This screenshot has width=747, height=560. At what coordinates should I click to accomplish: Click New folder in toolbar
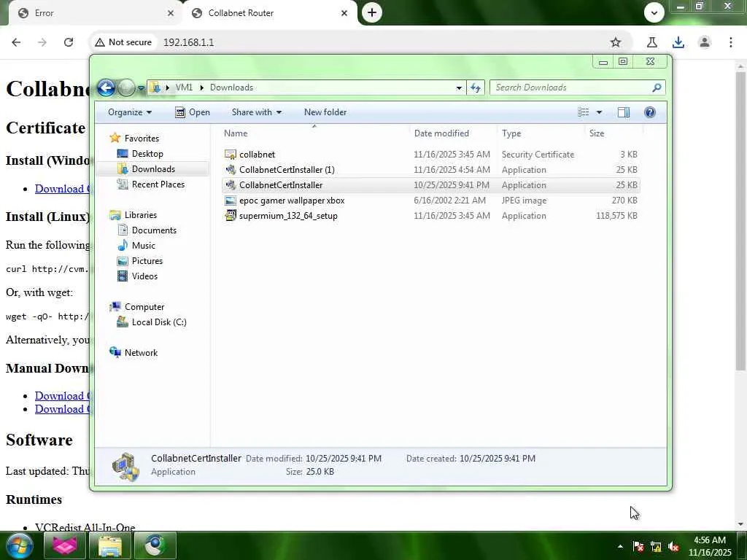pos(325,112)
